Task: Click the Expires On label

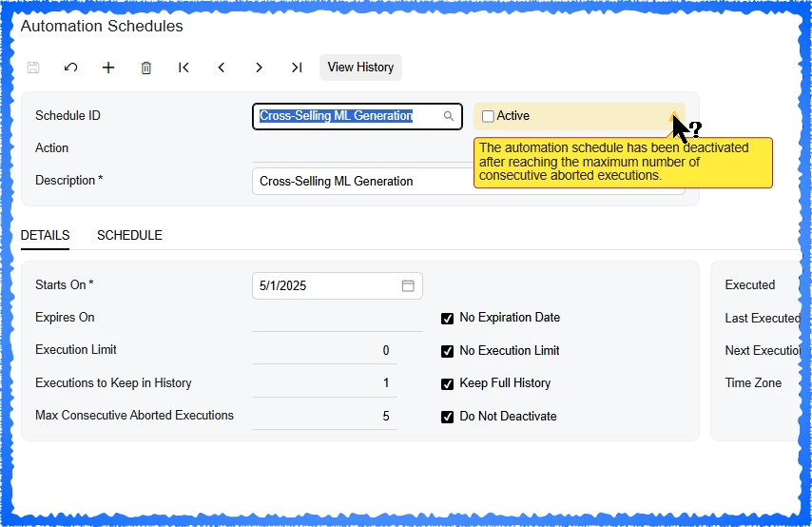Action: click(65, 318)
